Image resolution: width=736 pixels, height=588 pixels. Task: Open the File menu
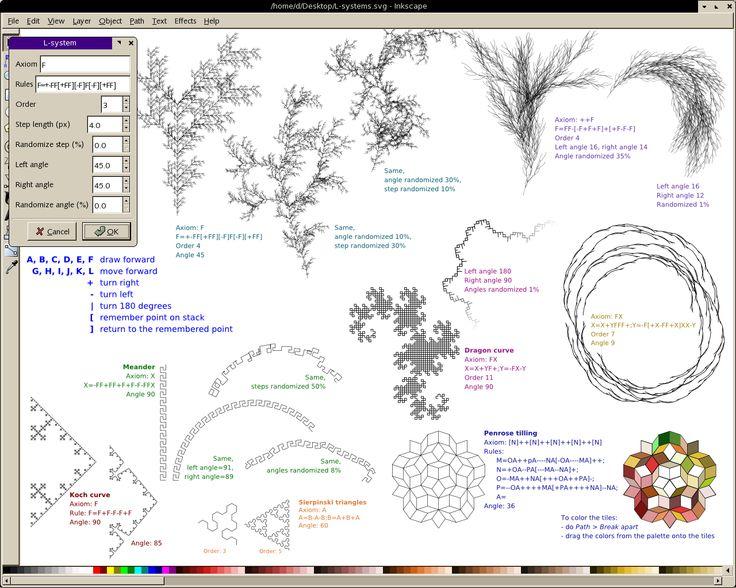13,20
